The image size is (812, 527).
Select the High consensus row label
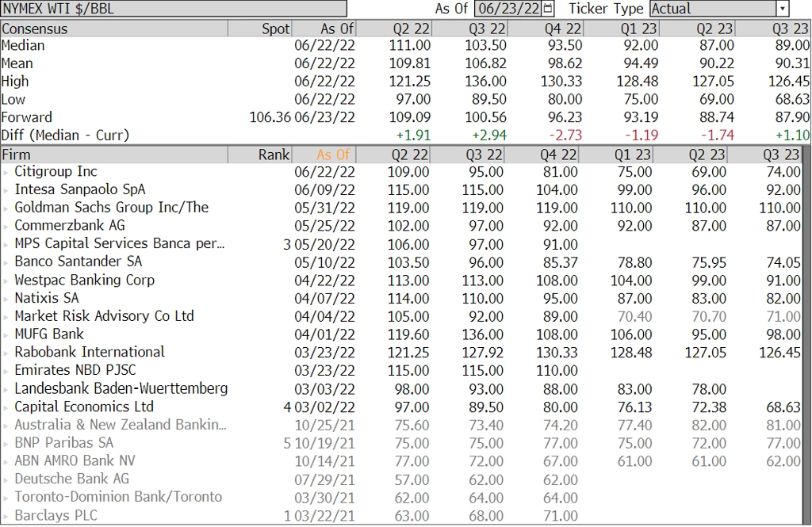[x=15, y=82]
